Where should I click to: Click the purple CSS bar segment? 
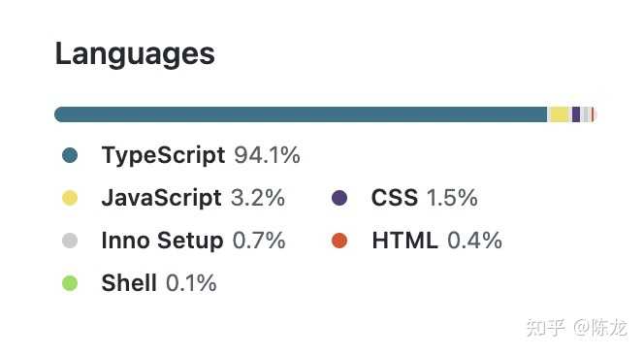click(x=576, y=114)
